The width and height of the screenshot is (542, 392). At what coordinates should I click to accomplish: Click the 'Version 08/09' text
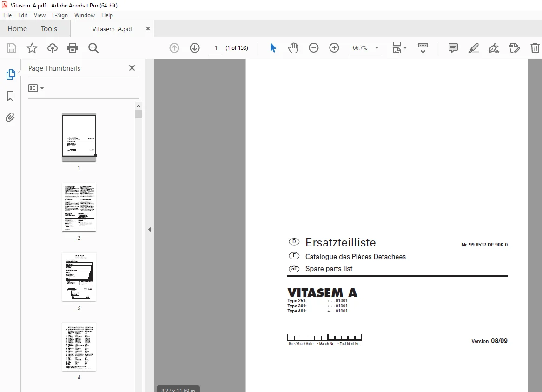(x=489, y=341)
